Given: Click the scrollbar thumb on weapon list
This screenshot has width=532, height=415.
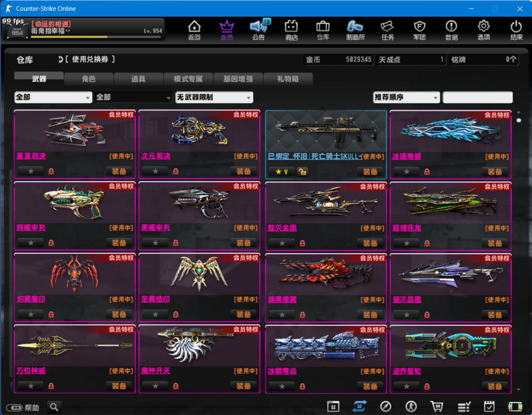Looking at the screenshot, I should 518,120.
